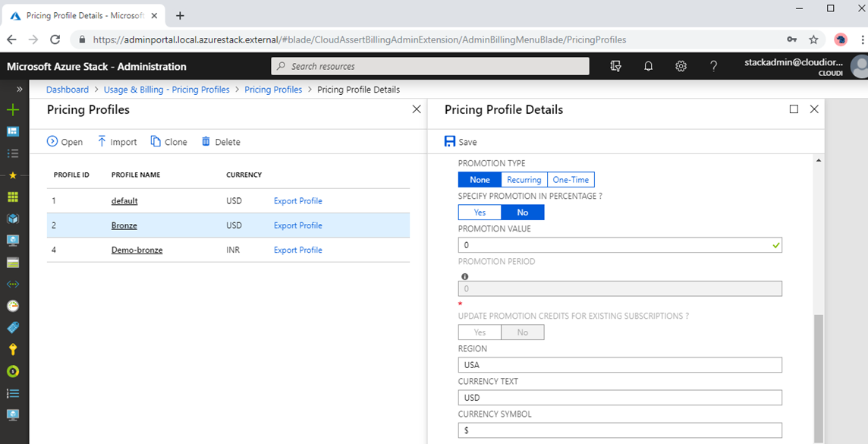
Task: Delete the selected pricing profile
Action: click(x=221, y=141)
